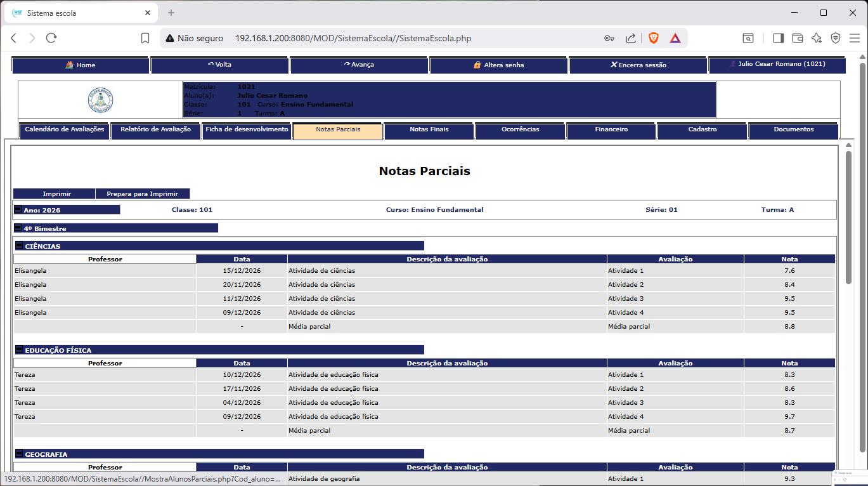Collapse the 4º Bimestre section

(18, 228)
